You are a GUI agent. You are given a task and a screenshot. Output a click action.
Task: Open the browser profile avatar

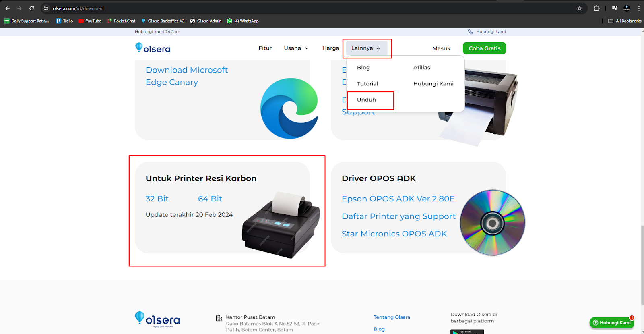[x=627, y=8]
